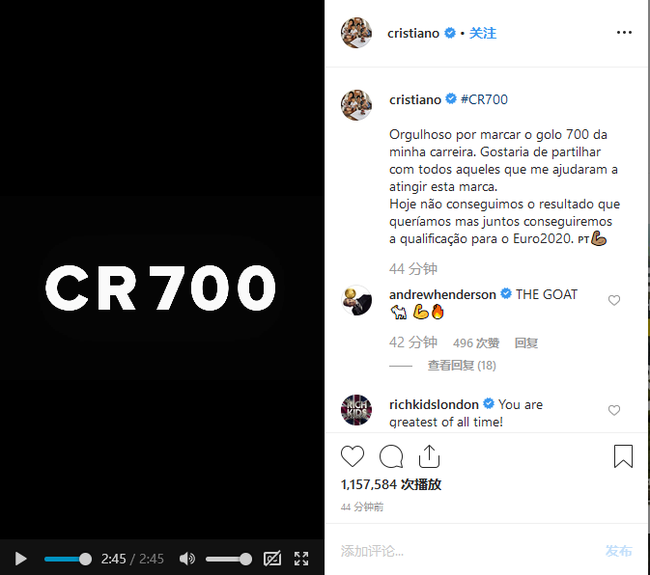This screenshot has height=575, width=650.
Task: Share the post via share icon
Action: click(429, 456)
